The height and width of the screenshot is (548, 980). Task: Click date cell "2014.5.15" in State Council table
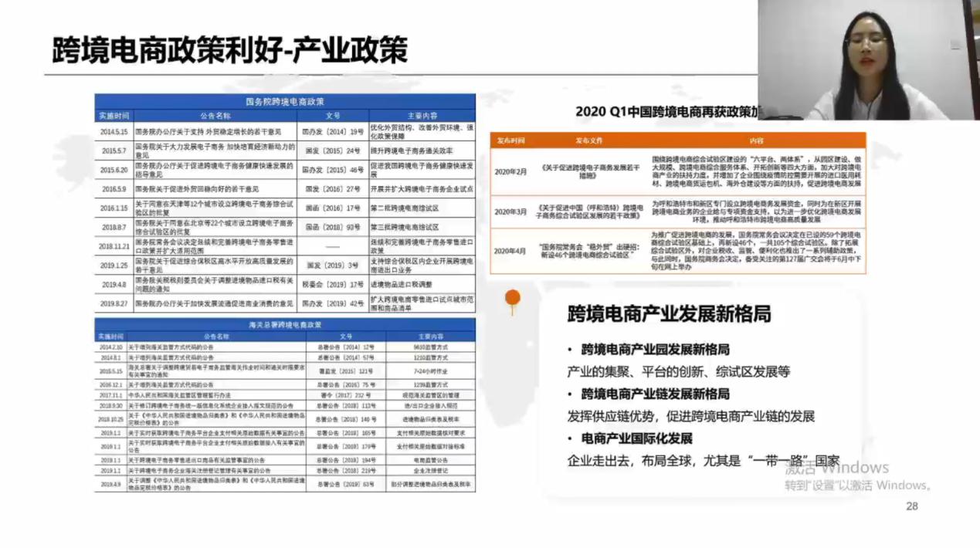pos(114,132)
